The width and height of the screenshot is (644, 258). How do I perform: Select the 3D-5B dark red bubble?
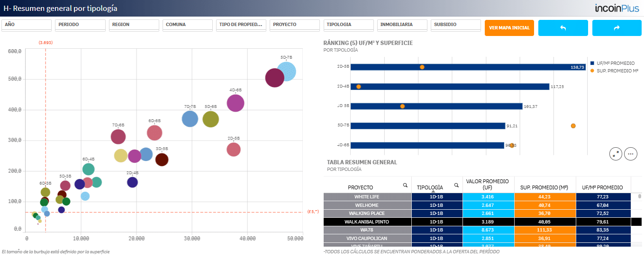pyautogui.click(x=162, y=160)
